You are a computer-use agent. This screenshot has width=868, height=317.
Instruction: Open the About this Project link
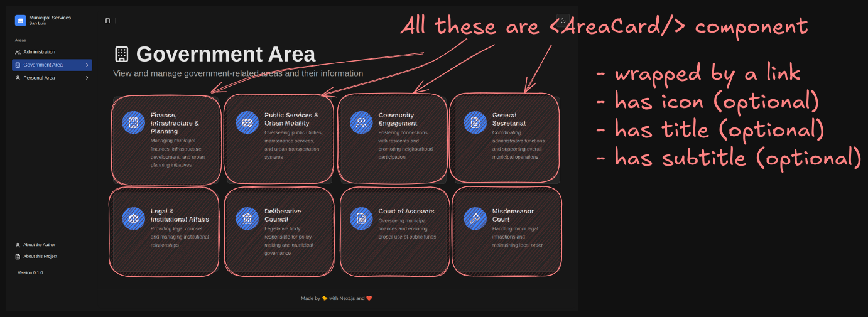click(x=40, y=256)
